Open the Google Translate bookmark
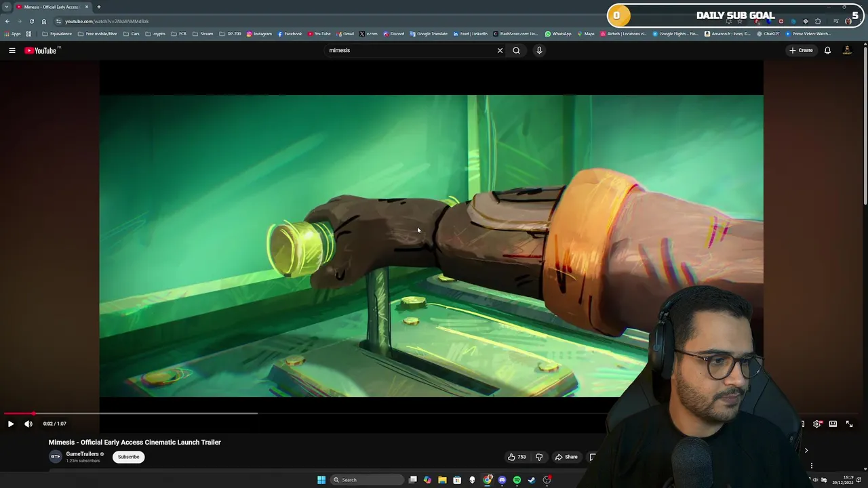The height and width of the screenshot is (488, 868). [x=429, y=34]
